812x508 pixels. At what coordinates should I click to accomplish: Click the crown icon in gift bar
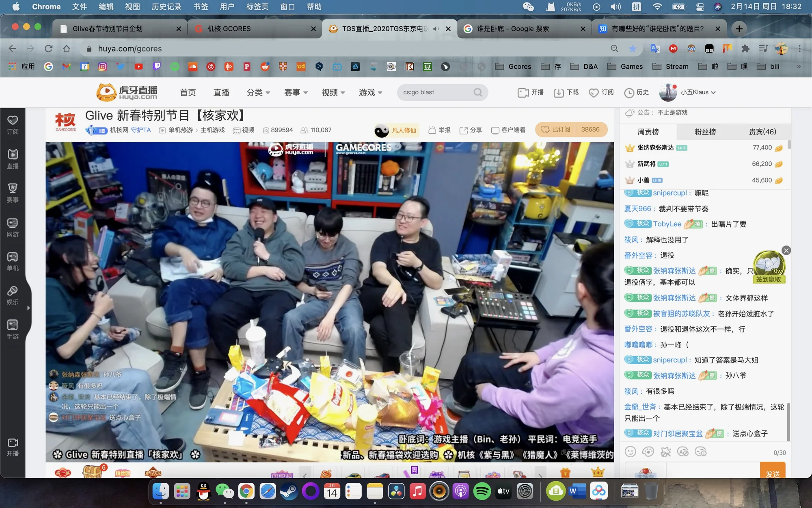tap(598, 472)
